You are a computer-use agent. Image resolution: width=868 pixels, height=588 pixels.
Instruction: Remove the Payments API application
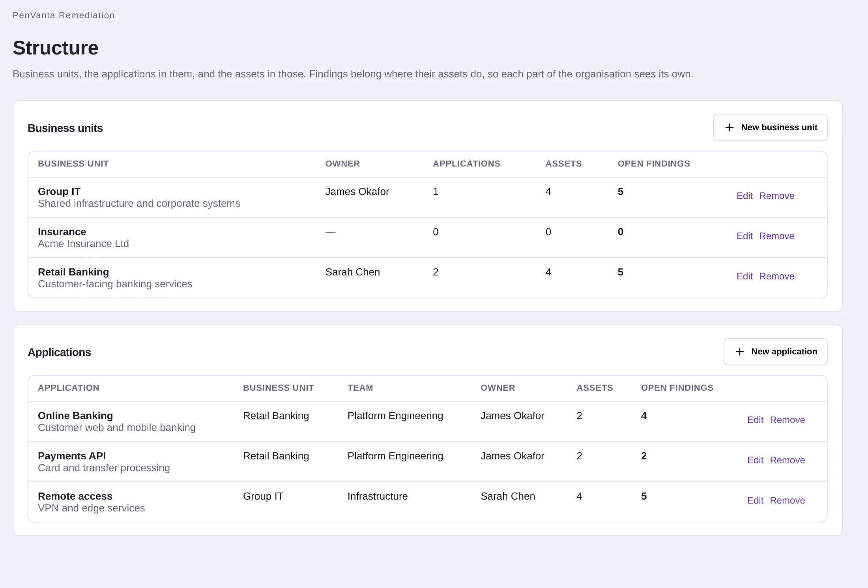787,460
